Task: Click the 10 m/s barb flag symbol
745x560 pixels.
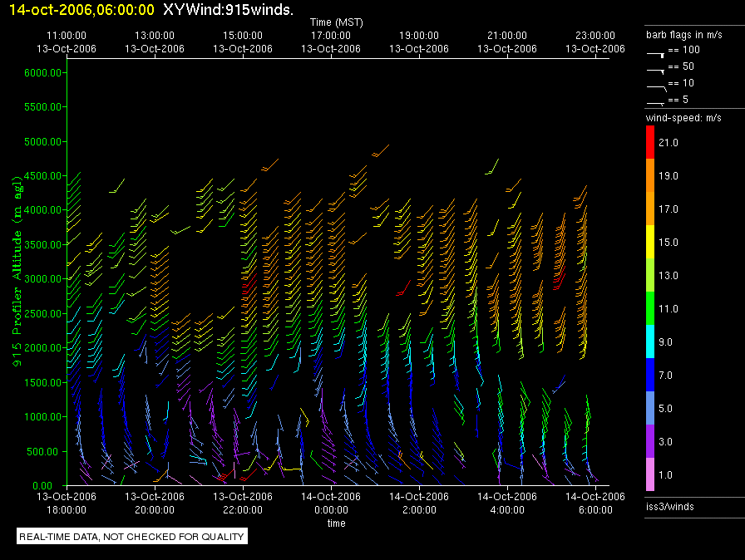Action: (655, 85)
